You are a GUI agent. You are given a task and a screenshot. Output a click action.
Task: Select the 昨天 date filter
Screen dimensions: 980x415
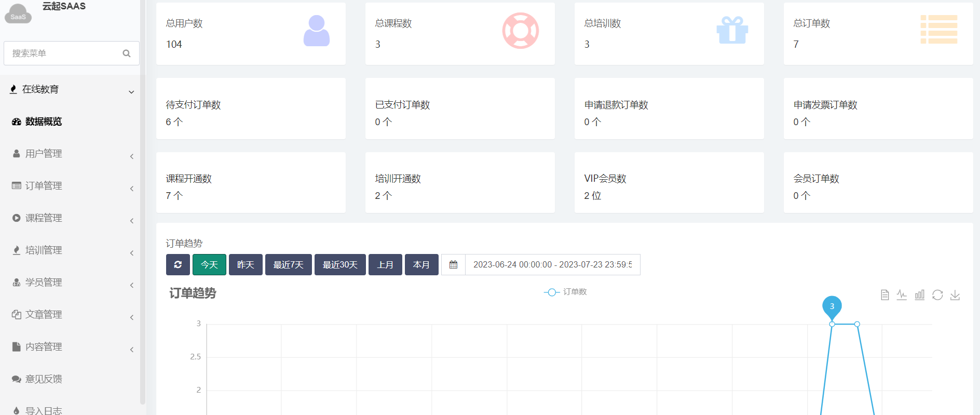(x=246, y=264)
